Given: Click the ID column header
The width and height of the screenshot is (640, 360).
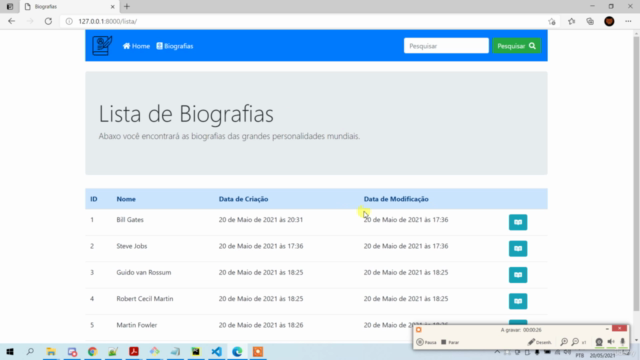Looking at the screenshot, I should (x=94, y=199).
